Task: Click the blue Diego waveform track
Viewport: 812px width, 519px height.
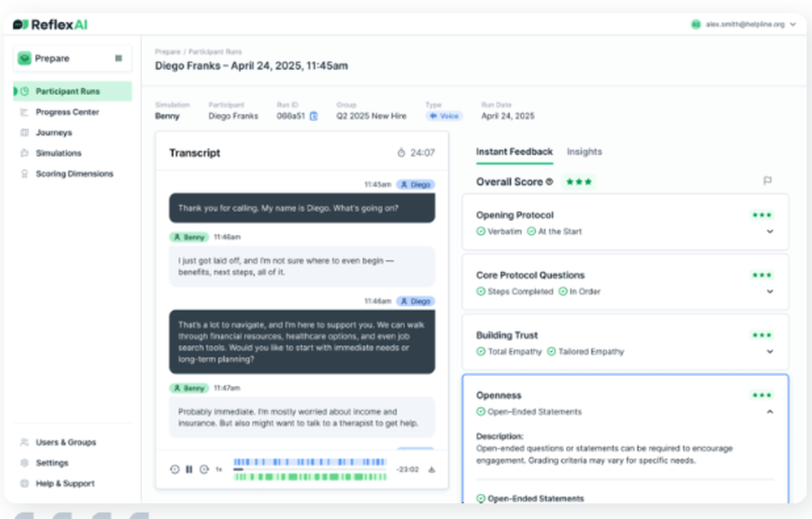Action: click(309, 462)
